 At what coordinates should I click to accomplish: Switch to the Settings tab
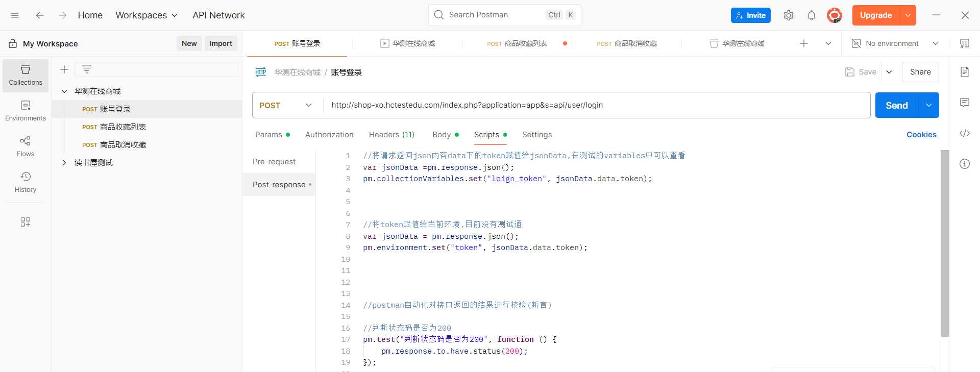tap(537, 135)
